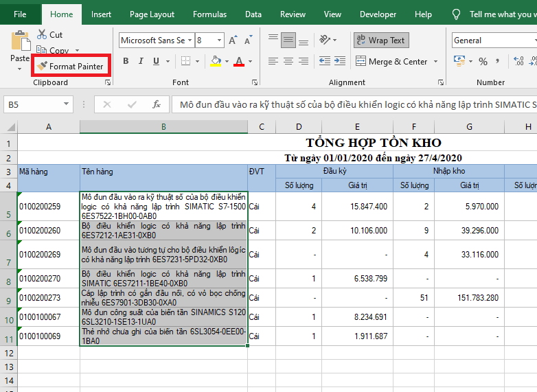Switch to the Formulas tab
Viewport: 537px width, 392px height.
coord(209,14)
